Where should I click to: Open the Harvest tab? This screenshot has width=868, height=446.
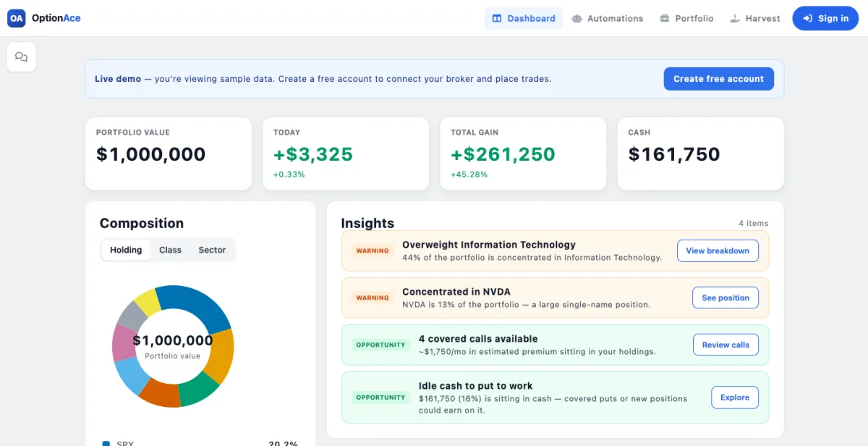click(x=754, y=18)
